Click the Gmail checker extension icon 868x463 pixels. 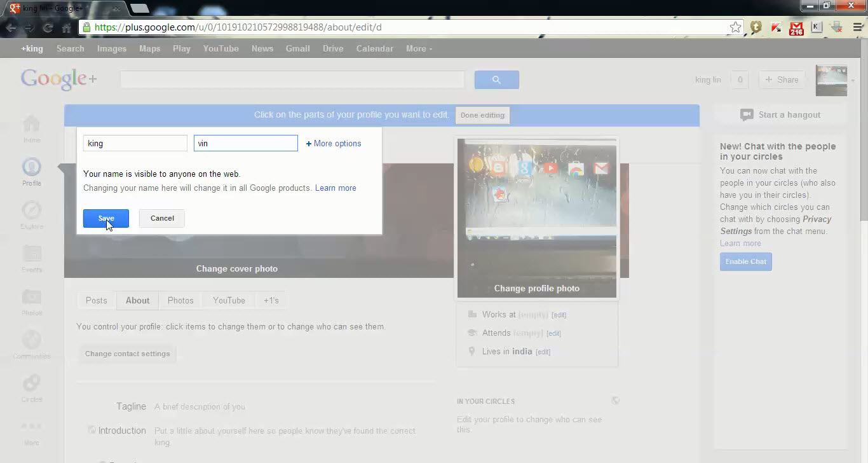point(796,27)
